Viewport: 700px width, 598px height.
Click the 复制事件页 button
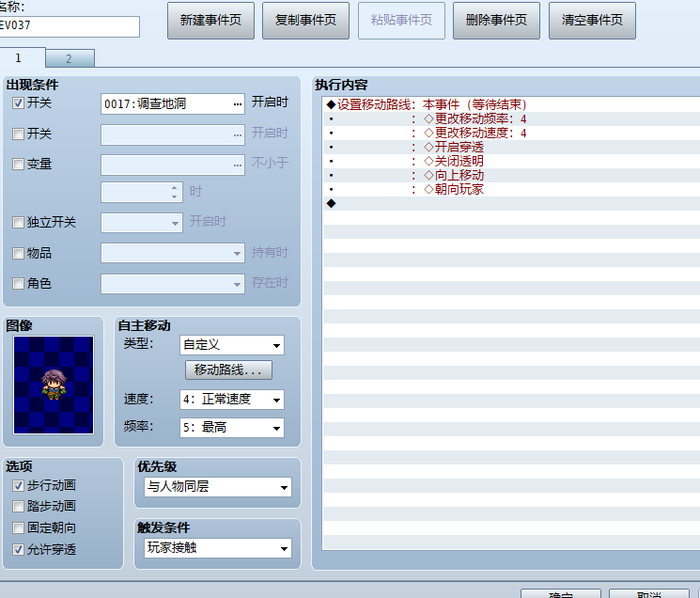[305, 21]
